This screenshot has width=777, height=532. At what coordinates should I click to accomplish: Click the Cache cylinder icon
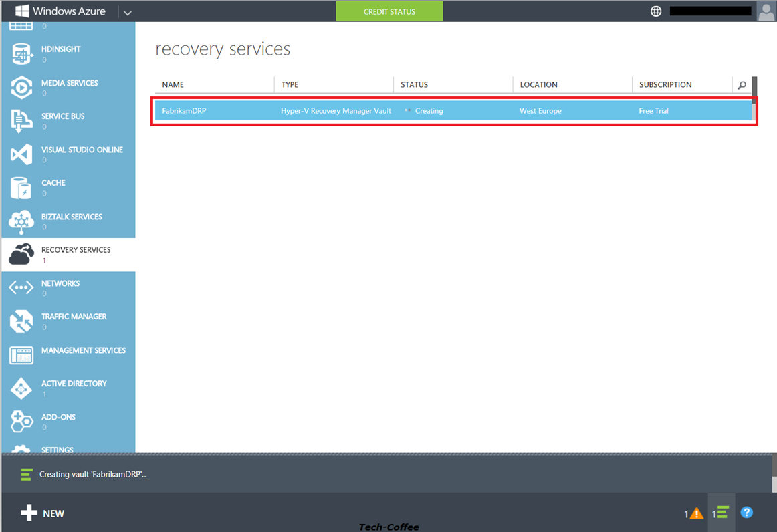coord(21,188)
